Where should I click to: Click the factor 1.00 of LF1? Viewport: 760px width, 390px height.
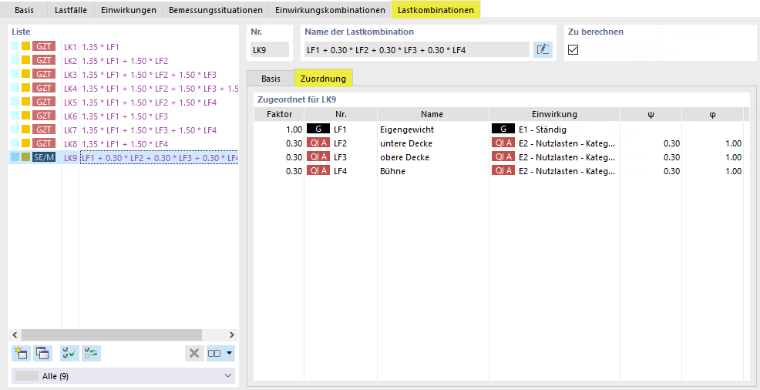coord(294,129)
